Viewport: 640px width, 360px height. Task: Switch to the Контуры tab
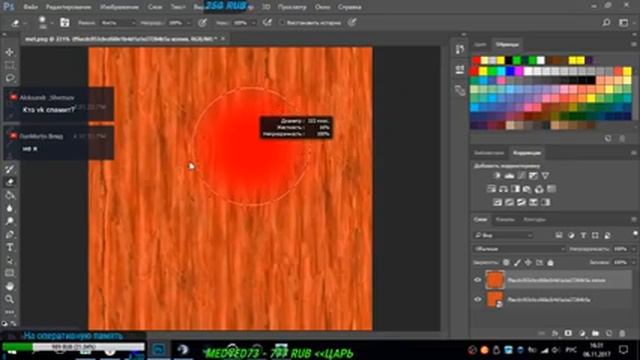[534, 220]
